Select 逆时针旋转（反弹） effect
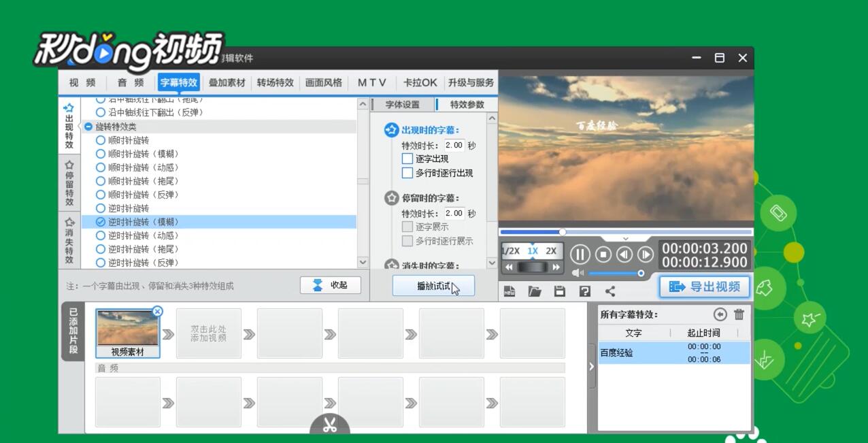This screenshot has width=868, height=443. (x=137, y=263)
